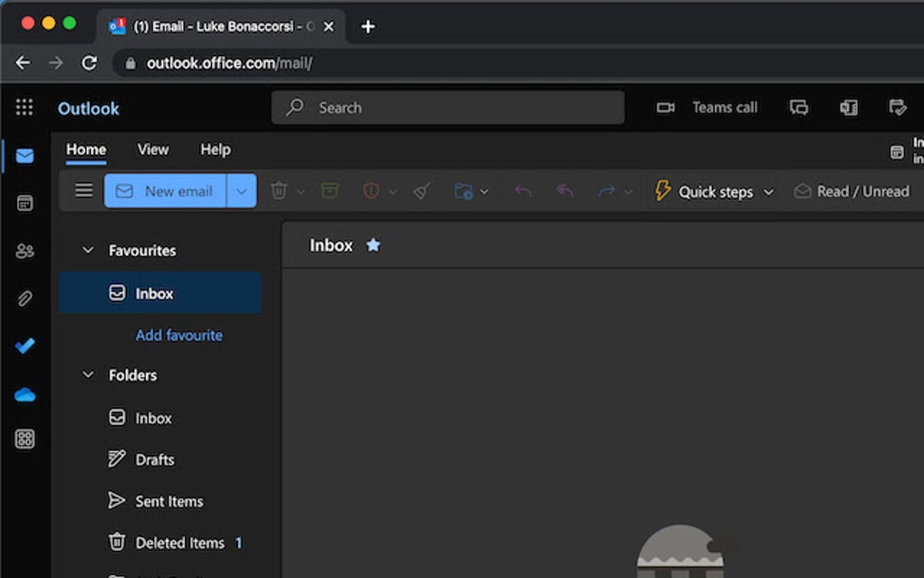Screen dimensions: 924x578
Task: Open the Help ribbon tab
Action: point(215,149)
